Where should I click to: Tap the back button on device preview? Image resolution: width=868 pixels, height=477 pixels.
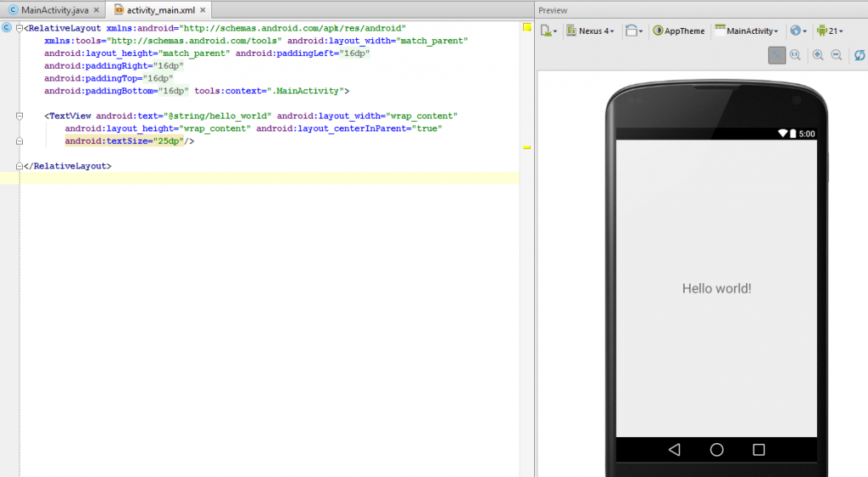coord(674,450)
